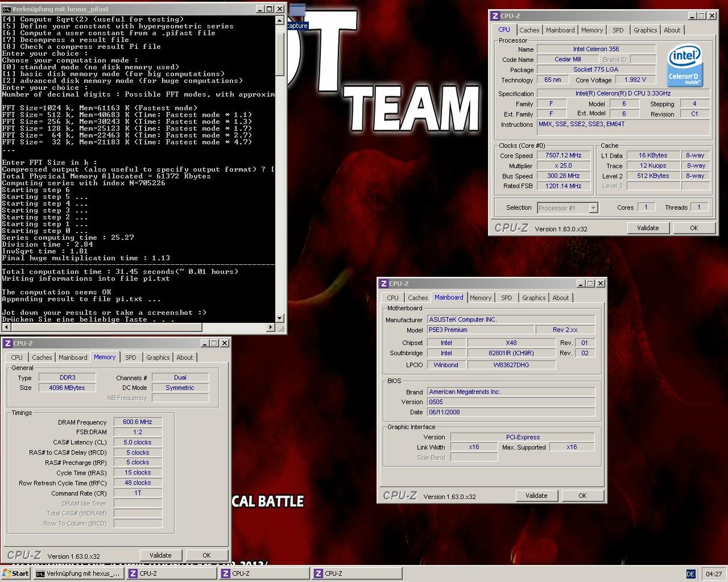Click the P5E3 Premium model field
The width and height of the screenshot is (728, 582).
point(479,330)
